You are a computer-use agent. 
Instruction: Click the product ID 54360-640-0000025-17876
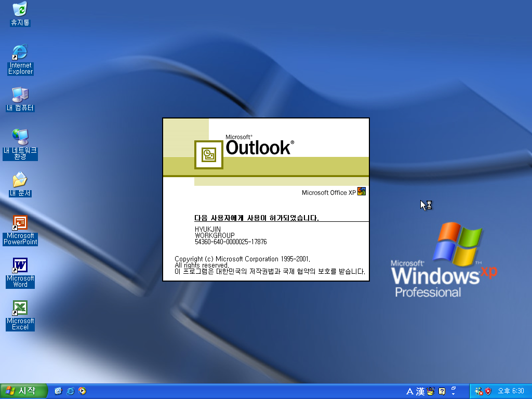click(x=231, y=242)
